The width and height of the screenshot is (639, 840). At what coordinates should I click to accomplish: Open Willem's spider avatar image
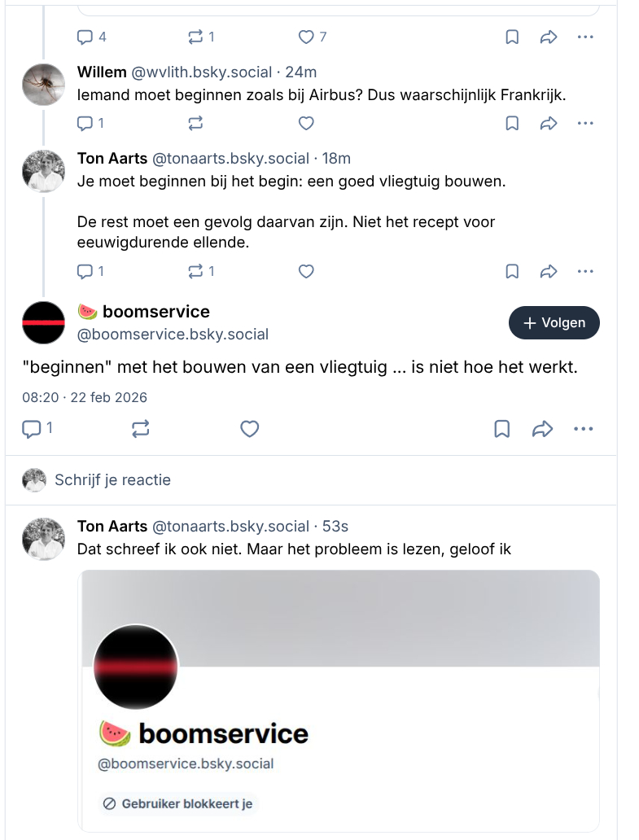43,84
